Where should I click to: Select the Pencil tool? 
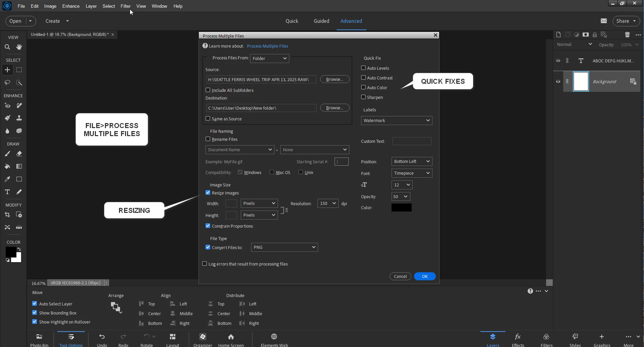[x=19, y=192]
